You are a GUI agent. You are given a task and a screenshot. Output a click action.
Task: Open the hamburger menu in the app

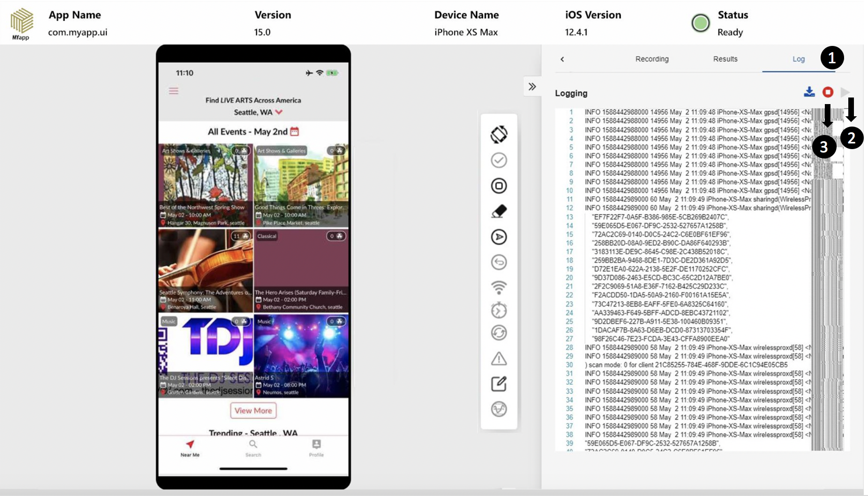pyautogui.click(x=174, y=90)
